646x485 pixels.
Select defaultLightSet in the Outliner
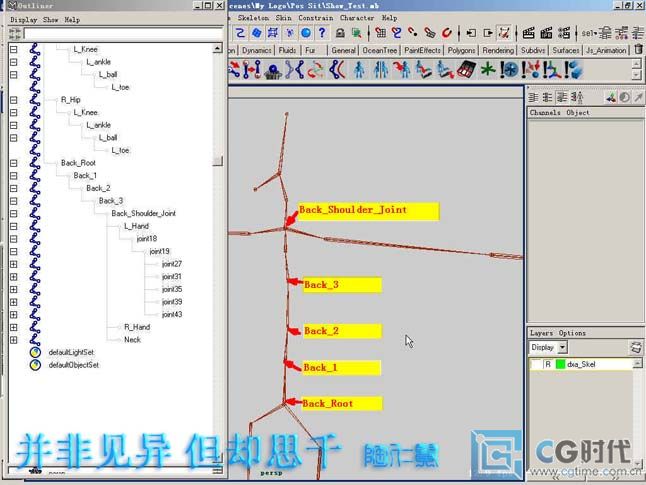(71, 352)
